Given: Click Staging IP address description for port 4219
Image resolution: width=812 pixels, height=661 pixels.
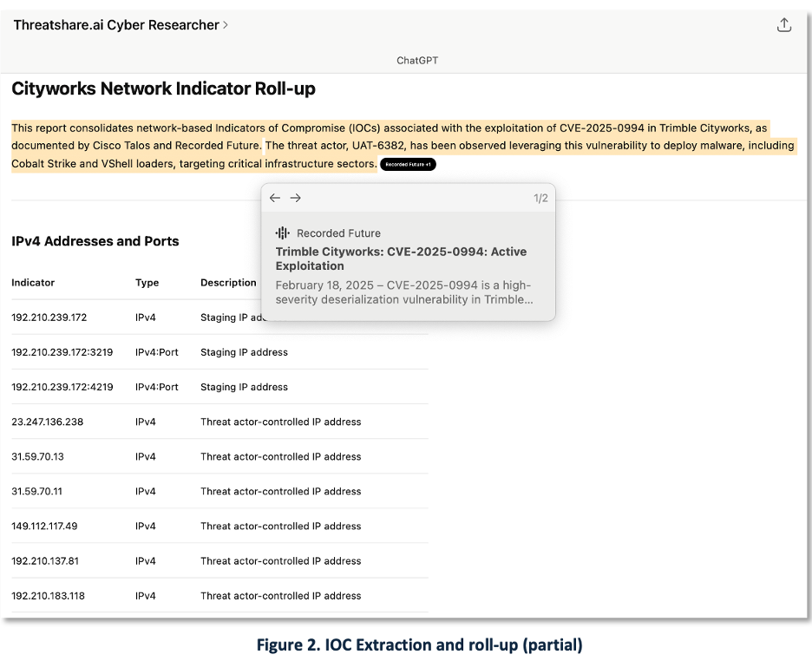Looking at the screenshot, I should pyautogui.click(x=244, y=387).
